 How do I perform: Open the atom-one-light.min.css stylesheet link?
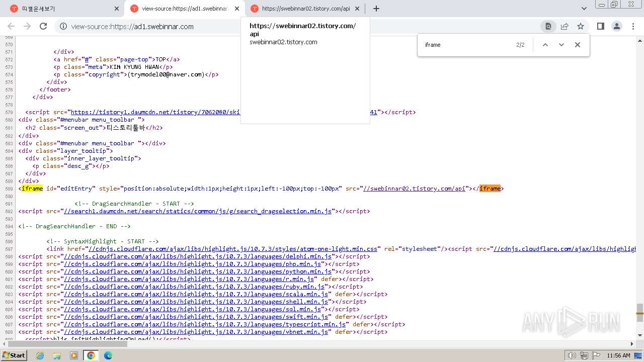coord(233,249)
